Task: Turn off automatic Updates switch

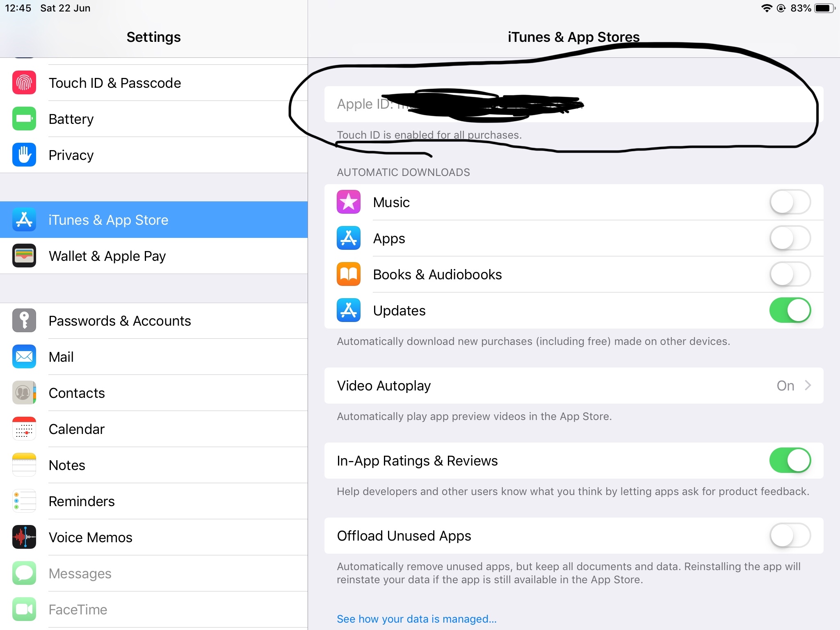Action: tap(790, 310)
